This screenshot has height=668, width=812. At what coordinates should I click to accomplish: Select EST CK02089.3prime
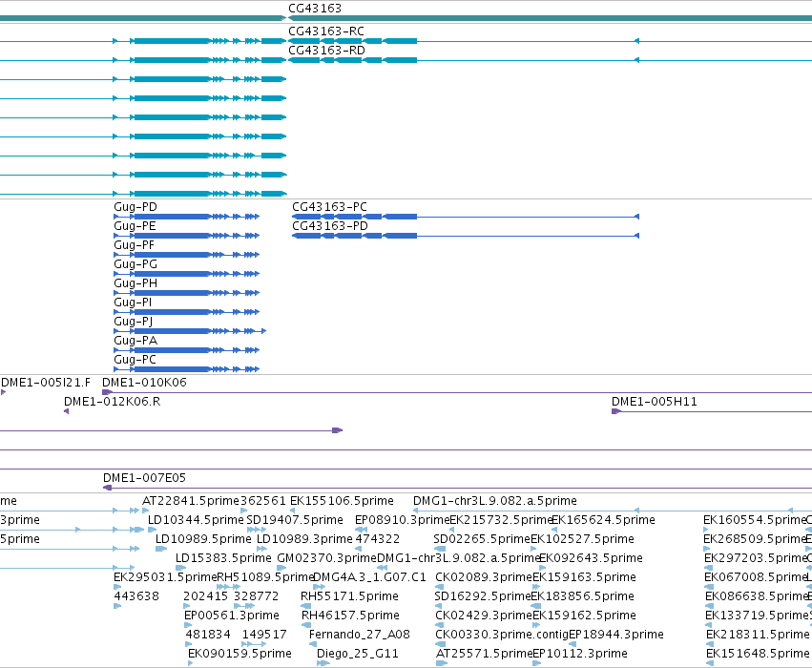click(484, 576)
